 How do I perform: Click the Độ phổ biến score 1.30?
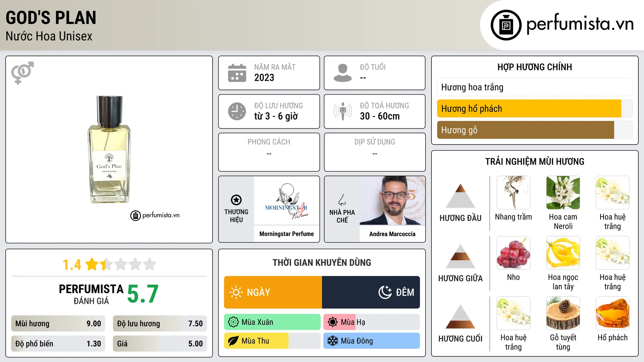point(94,344)
